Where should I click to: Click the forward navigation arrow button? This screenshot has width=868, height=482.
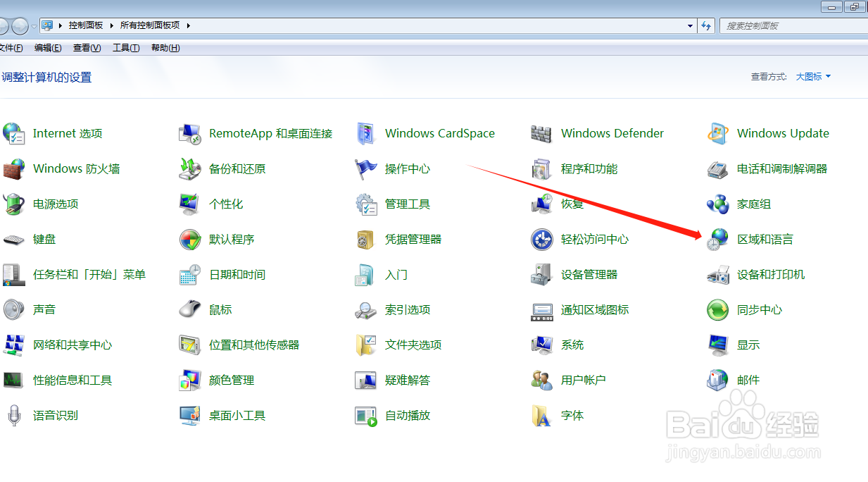pos(20,26)
